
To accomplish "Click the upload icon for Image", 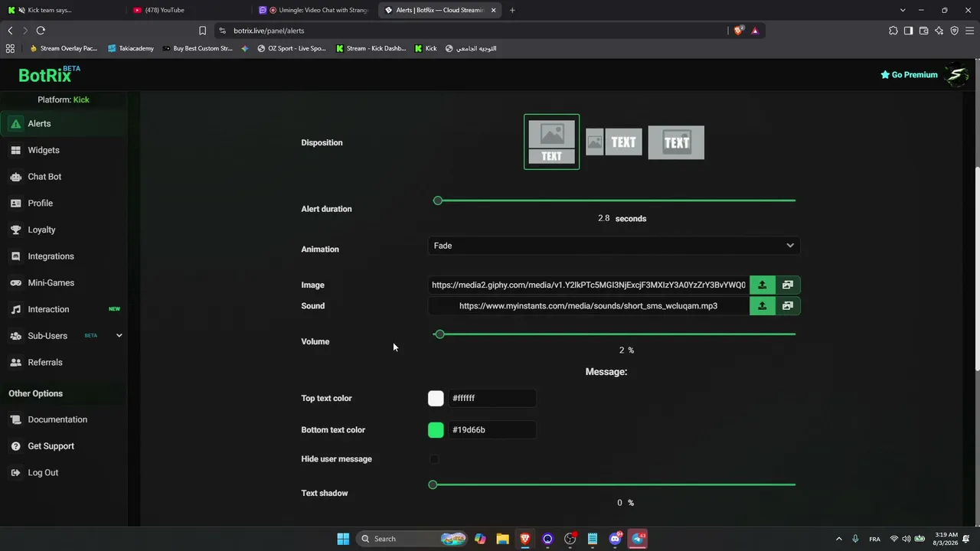I will [762, 285].
